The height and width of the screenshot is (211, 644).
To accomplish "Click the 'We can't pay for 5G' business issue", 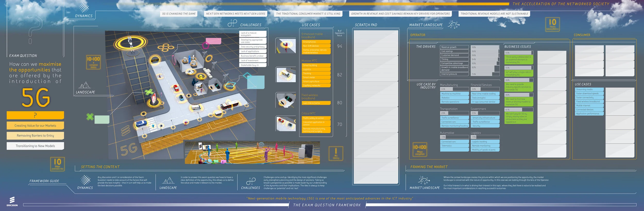I will click(519, 118).
